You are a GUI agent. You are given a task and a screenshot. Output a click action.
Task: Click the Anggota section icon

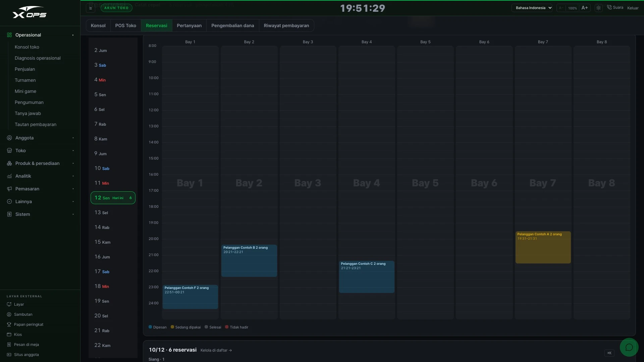tap(9, 138)
